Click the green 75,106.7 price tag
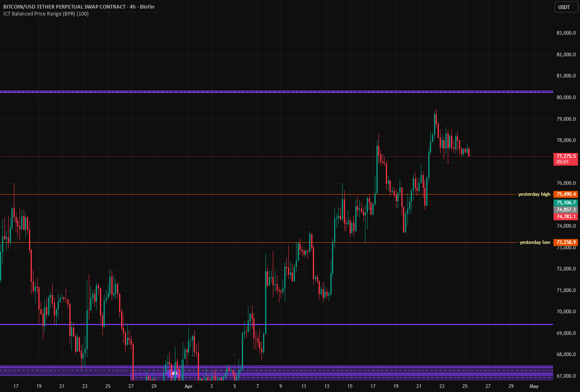The height and width of the screenshot is (392, 580). click(x=566, y=203)
